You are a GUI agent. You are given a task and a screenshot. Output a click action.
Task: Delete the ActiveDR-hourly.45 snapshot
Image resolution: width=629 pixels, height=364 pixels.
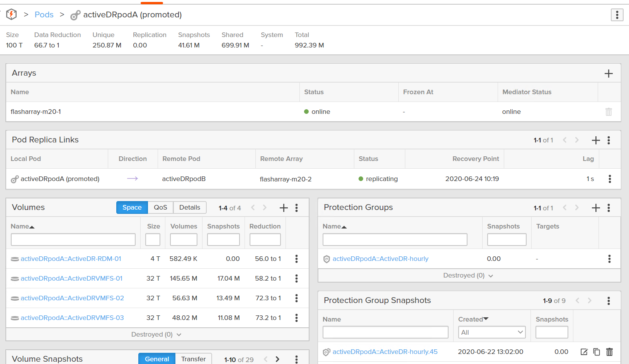pos(609,352)
